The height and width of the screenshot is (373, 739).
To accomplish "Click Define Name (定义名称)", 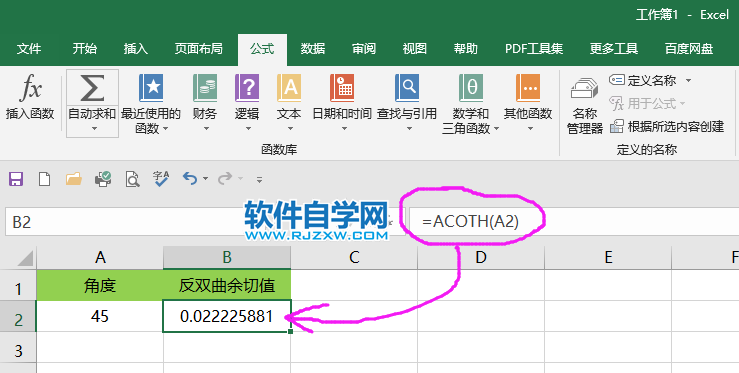I will click(643, 80).
